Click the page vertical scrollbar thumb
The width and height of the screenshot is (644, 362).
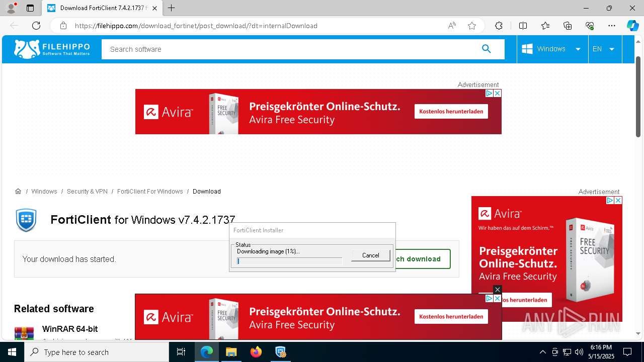coord(638,96)
